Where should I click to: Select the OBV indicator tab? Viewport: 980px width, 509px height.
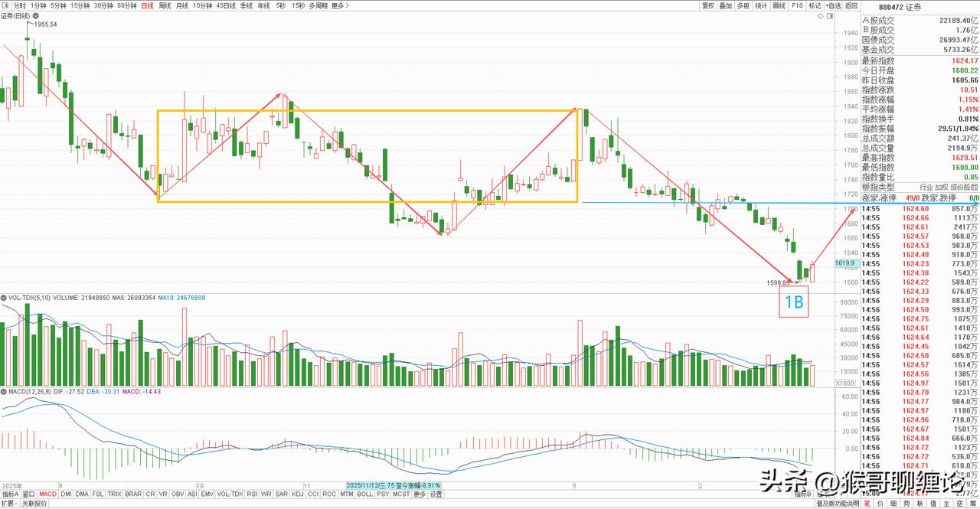pos(178,494)
